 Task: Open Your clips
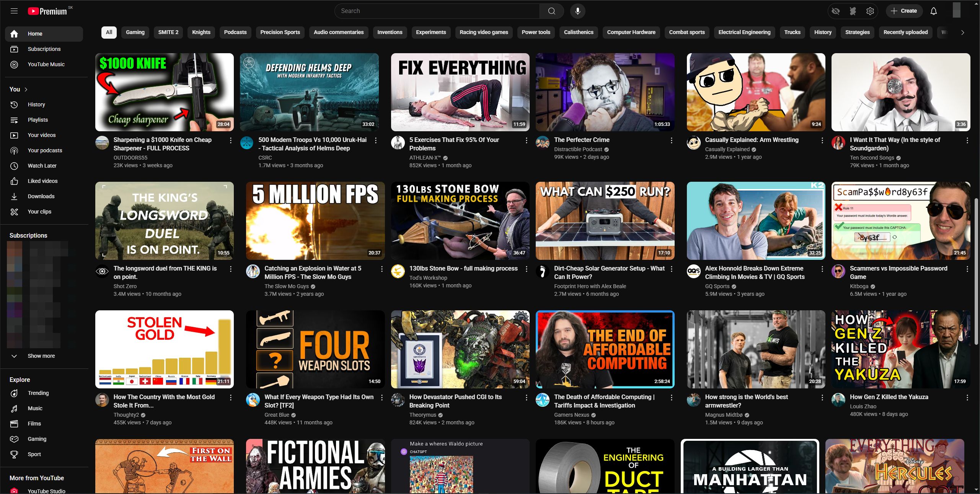44,212
